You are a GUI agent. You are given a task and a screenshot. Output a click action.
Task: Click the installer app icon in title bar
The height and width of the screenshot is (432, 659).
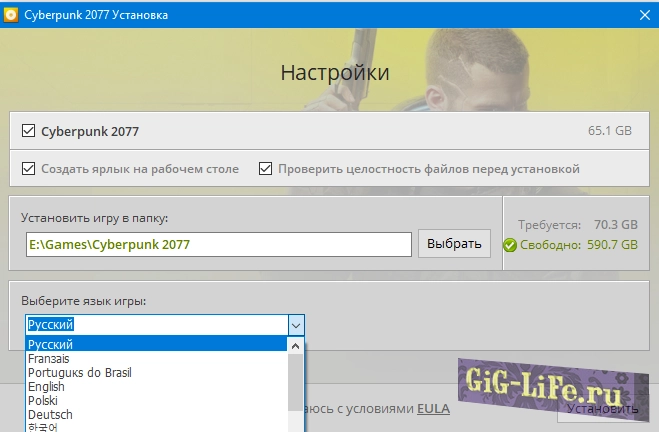[12, 15]
